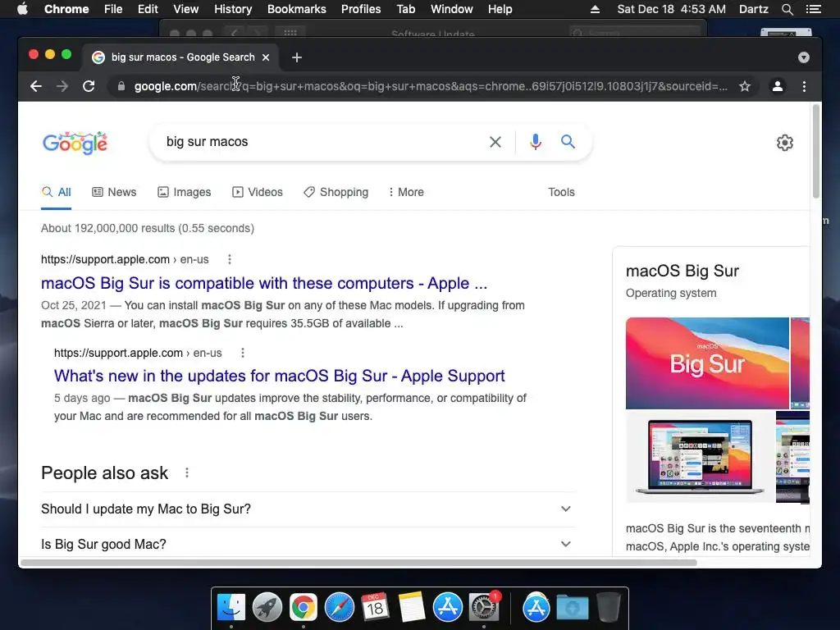The width and height of the screenshot is (840, 630).
Task: Open Google quick settings gear
Action: tap(785, 143)
